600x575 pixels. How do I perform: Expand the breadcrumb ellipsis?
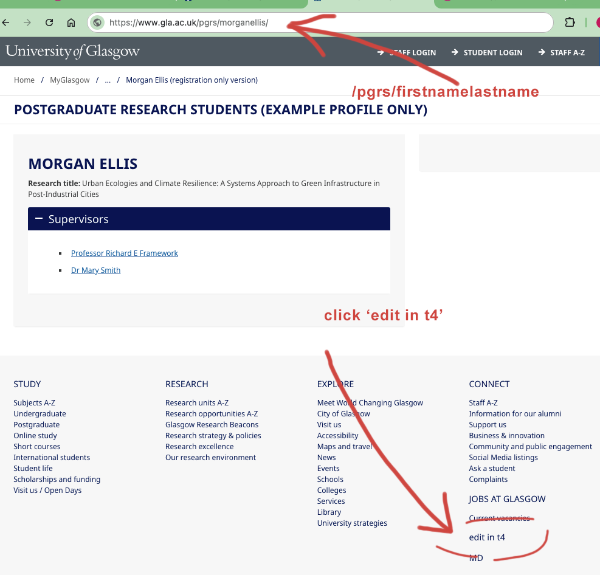pos(105,80)
